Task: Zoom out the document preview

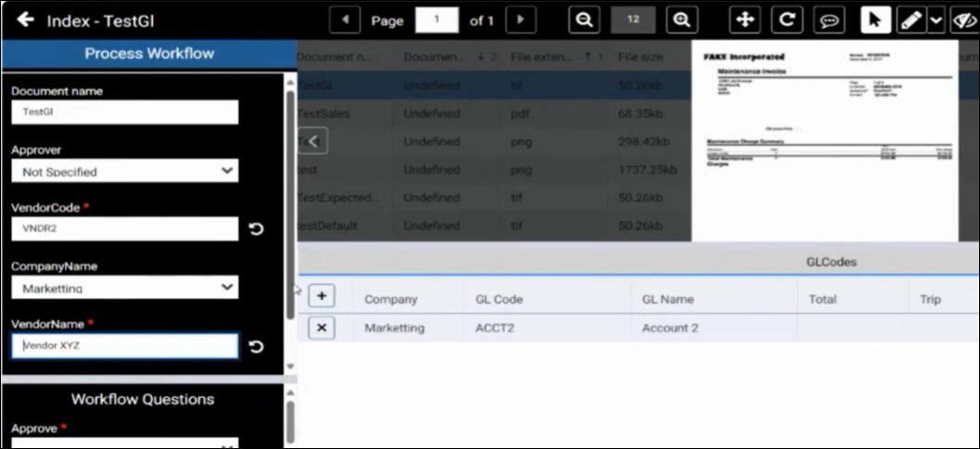Action: tap(584, 19)
